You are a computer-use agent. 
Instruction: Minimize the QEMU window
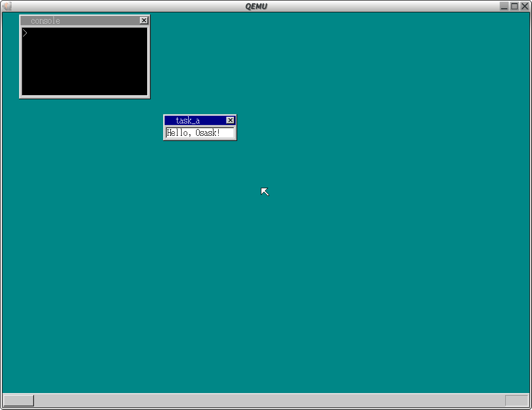(504, 6)
